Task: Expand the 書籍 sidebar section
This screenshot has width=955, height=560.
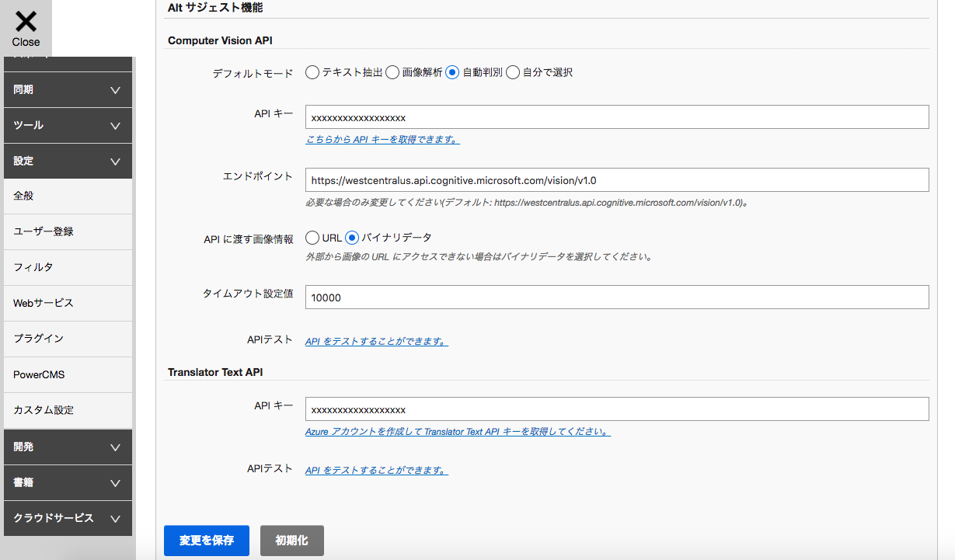Action: pyautogui.click(x=68, y=483)
